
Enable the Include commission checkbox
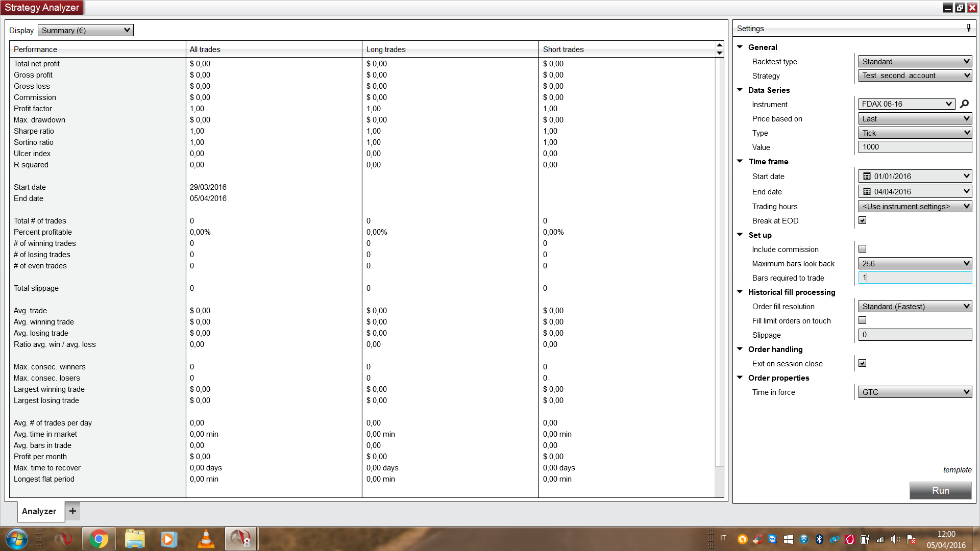click(x=862, y=249)
